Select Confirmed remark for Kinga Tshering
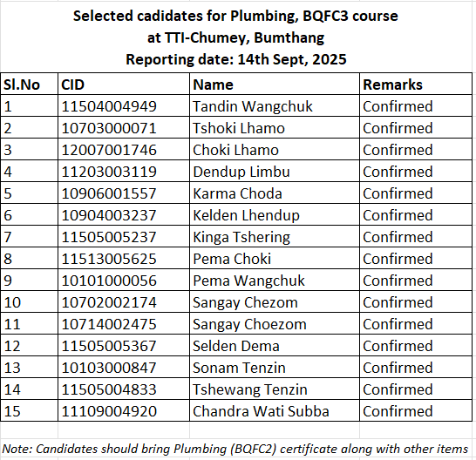 pyautogui.click(x=416, y=237)
